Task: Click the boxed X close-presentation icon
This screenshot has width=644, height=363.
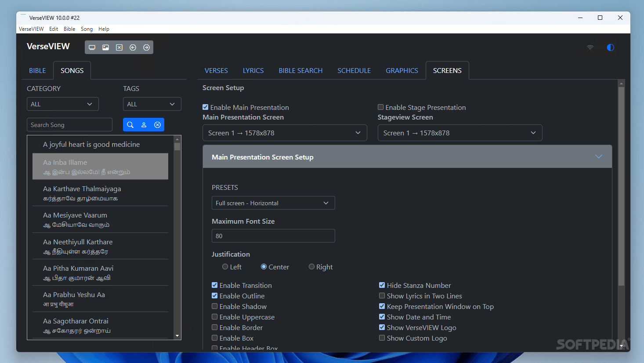Action: click(119, 47)
